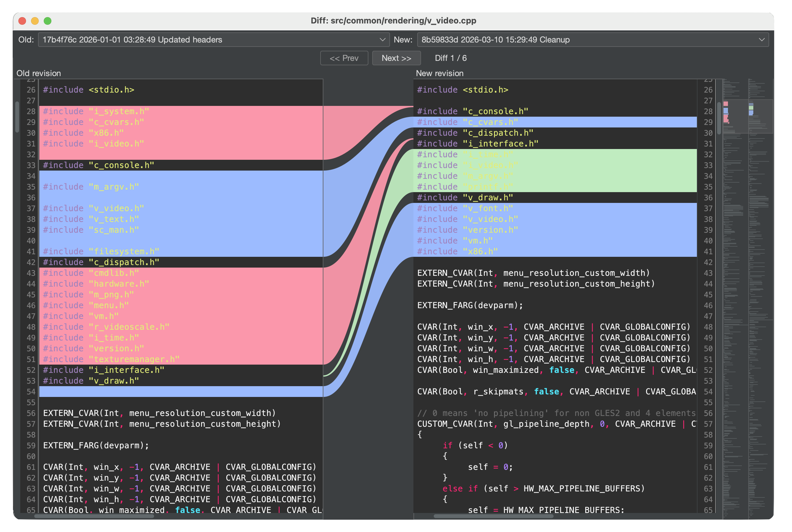Click the title "Diff: src/common/rendering/v_video.cpp"
The height and width of the screenshot is (532, 792).
click(393, 21)
